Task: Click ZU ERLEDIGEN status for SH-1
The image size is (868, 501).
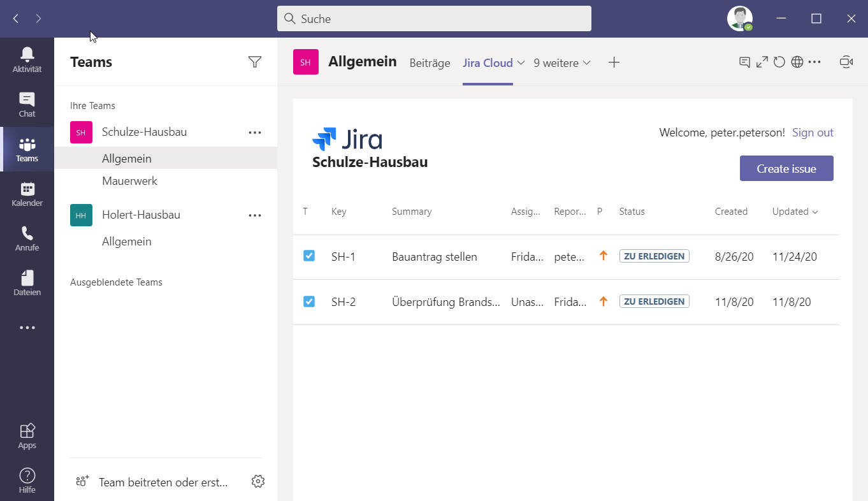Action: coord(654,256)
